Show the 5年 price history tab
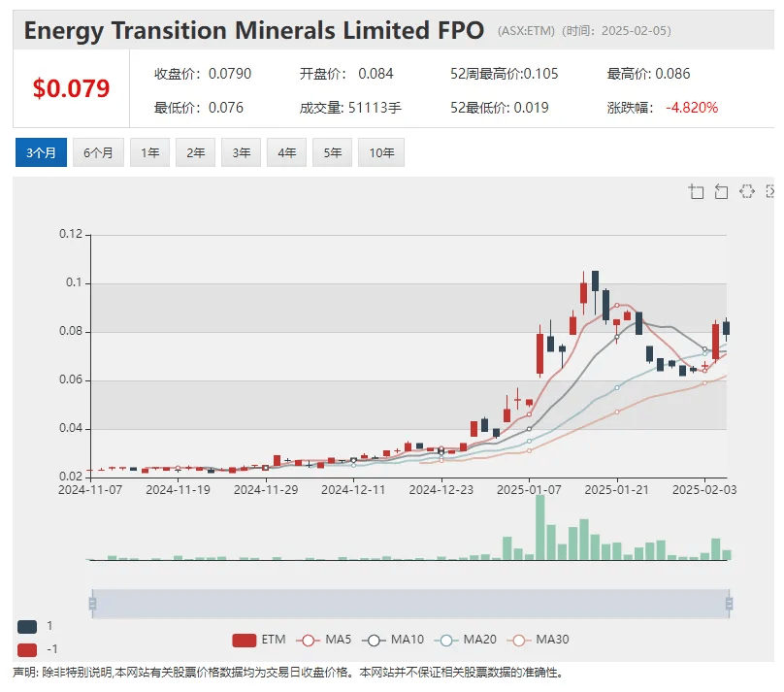This screenshot has width=784, height=692. pyautogui.click(x=332, y=152)
